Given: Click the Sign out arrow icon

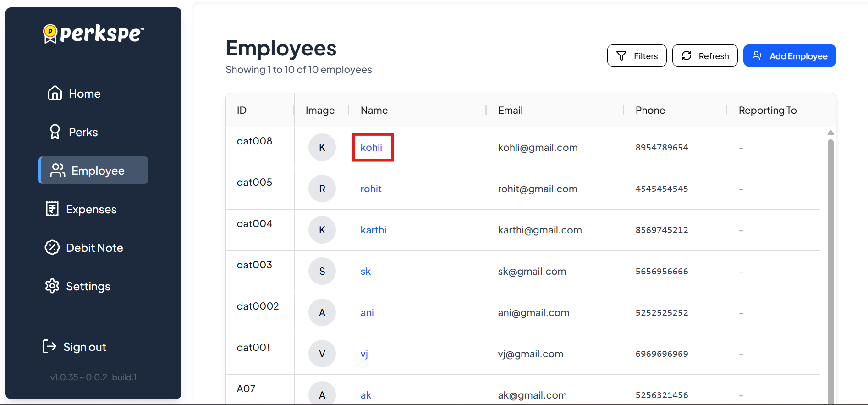Looking at the screenshot, I should point(49,347).
